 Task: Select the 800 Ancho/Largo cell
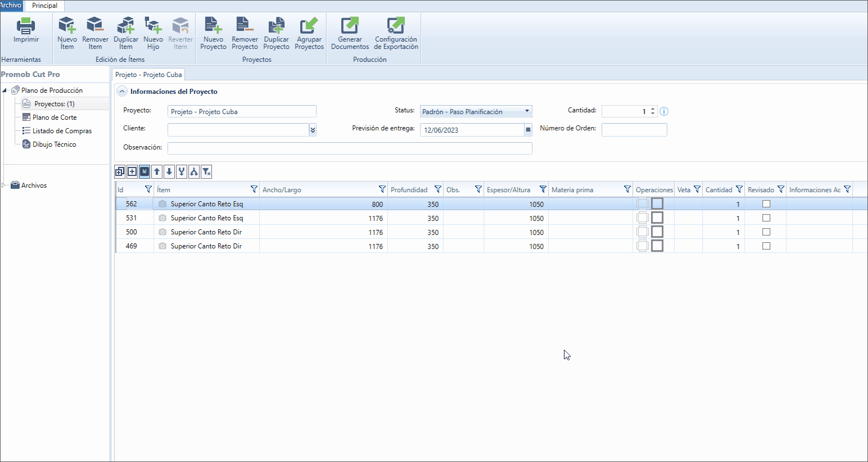323,204
